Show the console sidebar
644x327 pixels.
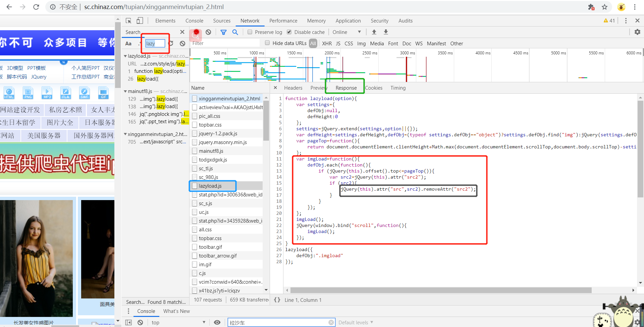click(x=128, y=322)
